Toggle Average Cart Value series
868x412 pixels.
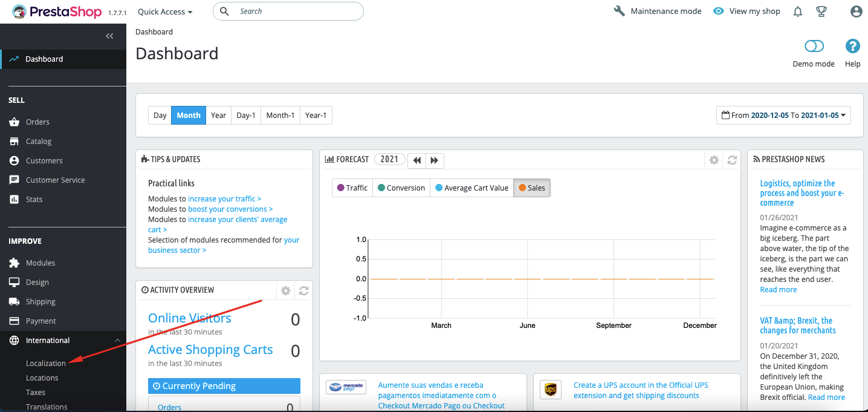(x=471, y=188)
